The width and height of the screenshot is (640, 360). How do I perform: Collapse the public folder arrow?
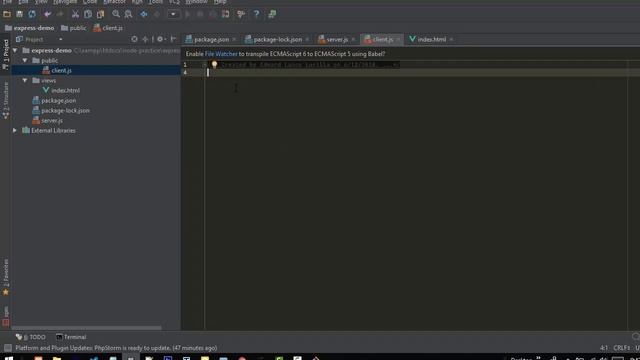[25, 60]
